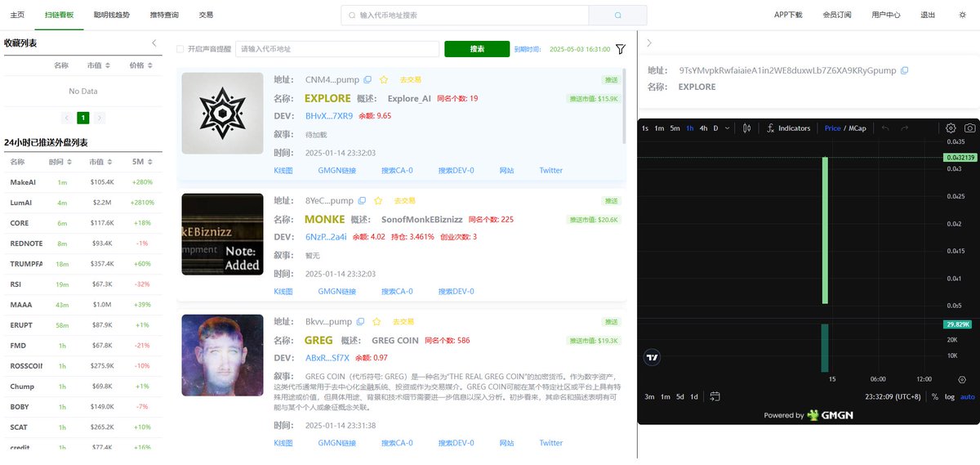The width and height of the screenshot is (980, 465).
Task: Enable the 开启声音提醒 sound alert checkbox
Action: (180, 49)
